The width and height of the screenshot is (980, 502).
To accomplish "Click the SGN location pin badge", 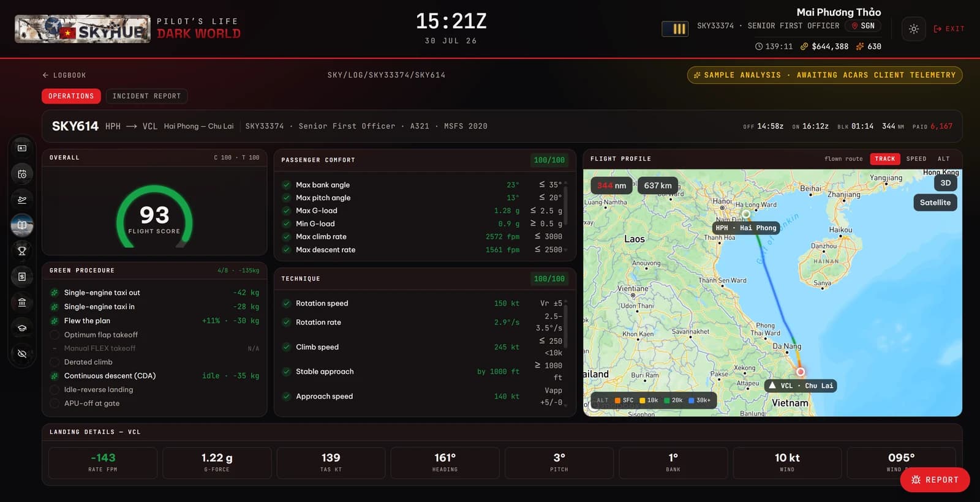I will [863, 26].
